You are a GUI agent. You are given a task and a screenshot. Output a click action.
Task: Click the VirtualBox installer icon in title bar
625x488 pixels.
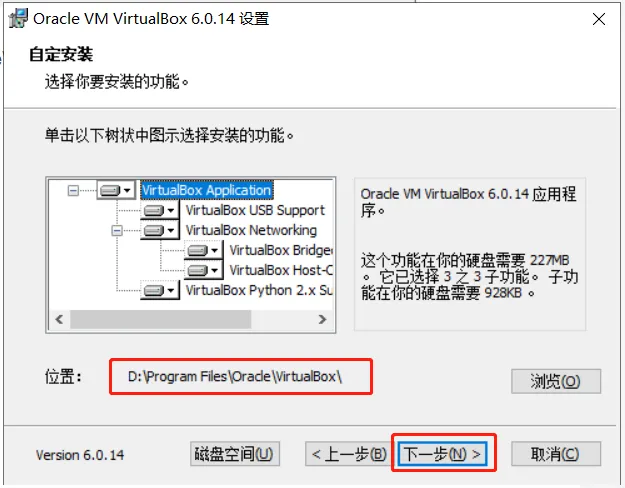pos(18,18)
